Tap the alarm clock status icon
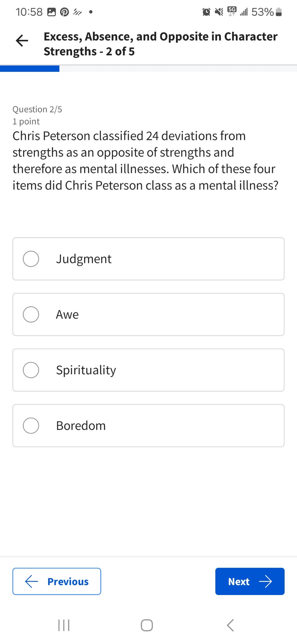297x644 pixels. 206,12
